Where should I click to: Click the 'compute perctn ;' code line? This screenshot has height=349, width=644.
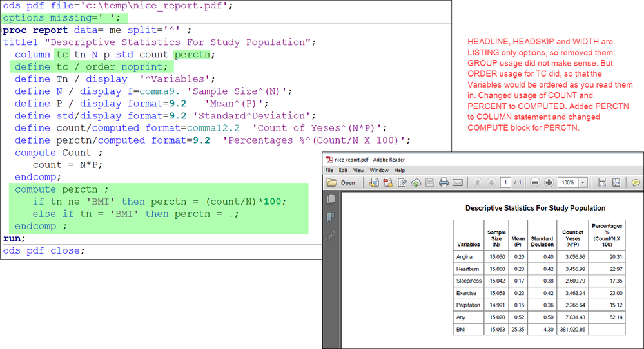pos(62,189)
